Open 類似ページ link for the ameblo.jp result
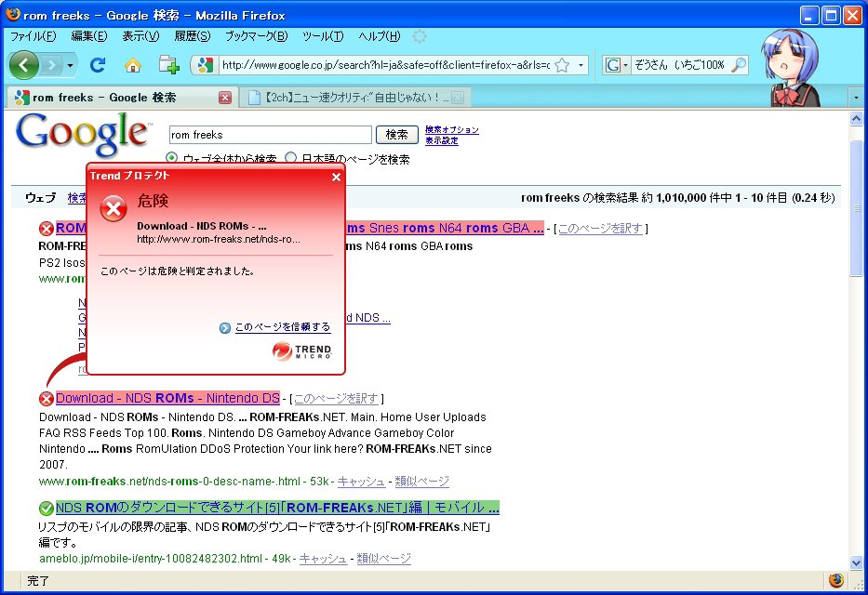This screenshot has width=868, height=595. (x=383, y=559)
